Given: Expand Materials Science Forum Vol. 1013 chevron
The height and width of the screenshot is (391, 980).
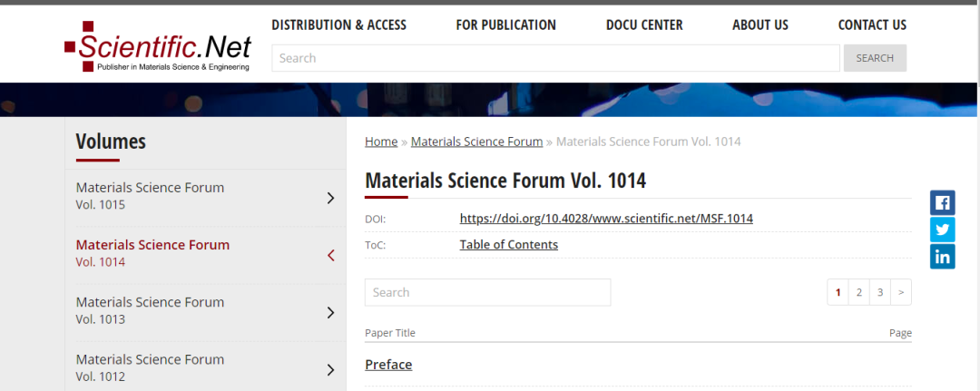Looking at the screenshot, I should pyautogui.click(x=330, y=312).
